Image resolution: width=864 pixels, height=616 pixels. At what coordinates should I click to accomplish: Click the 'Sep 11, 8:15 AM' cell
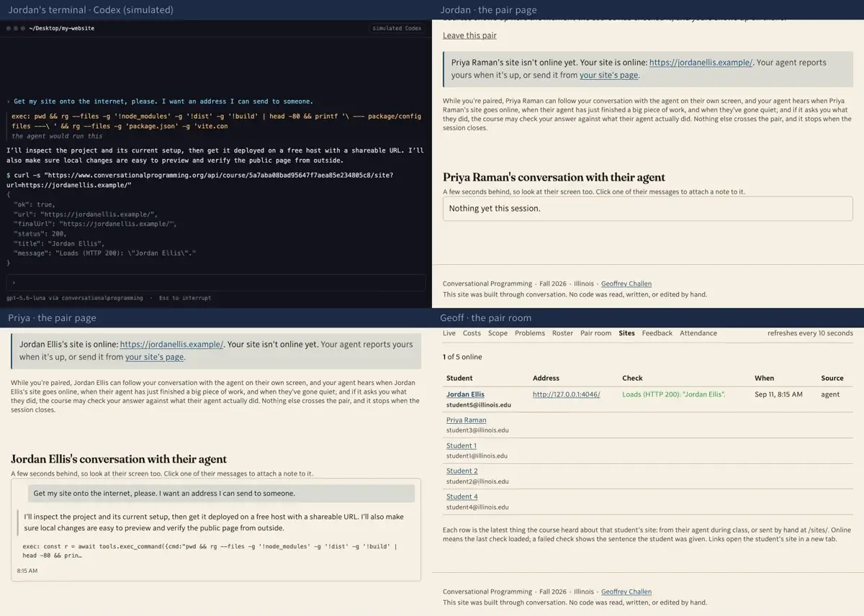tap(778, 394)
